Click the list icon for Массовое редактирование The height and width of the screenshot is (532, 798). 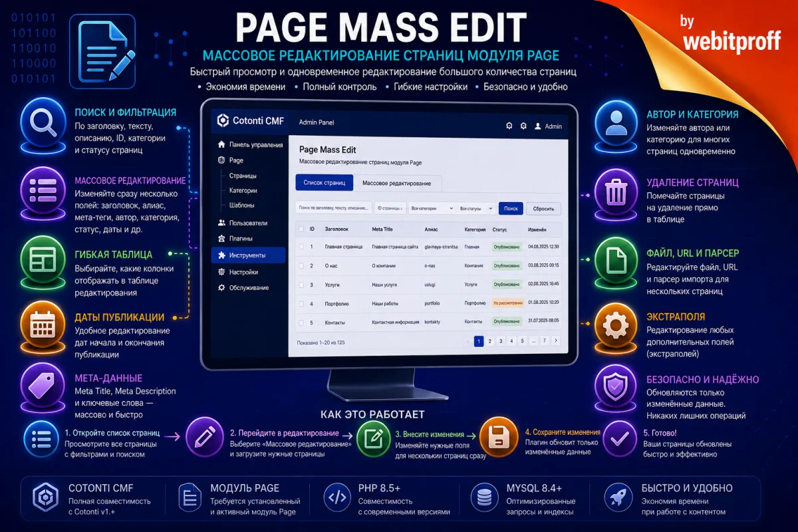coord(43,191)
